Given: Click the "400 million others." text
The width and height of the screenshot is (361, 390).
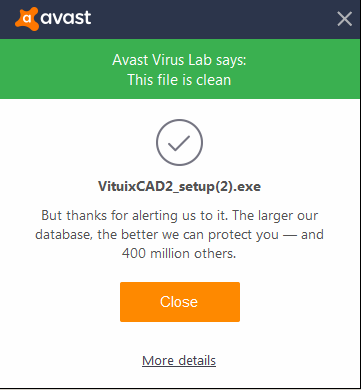Looking at the screenshot, I should pyautogui.click(x=179, y=254).
